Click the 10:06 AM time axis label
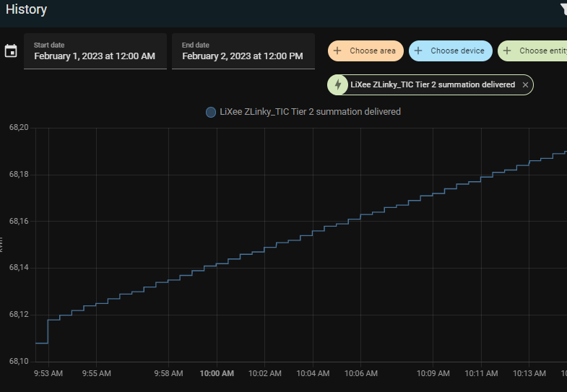 (361, 373)
